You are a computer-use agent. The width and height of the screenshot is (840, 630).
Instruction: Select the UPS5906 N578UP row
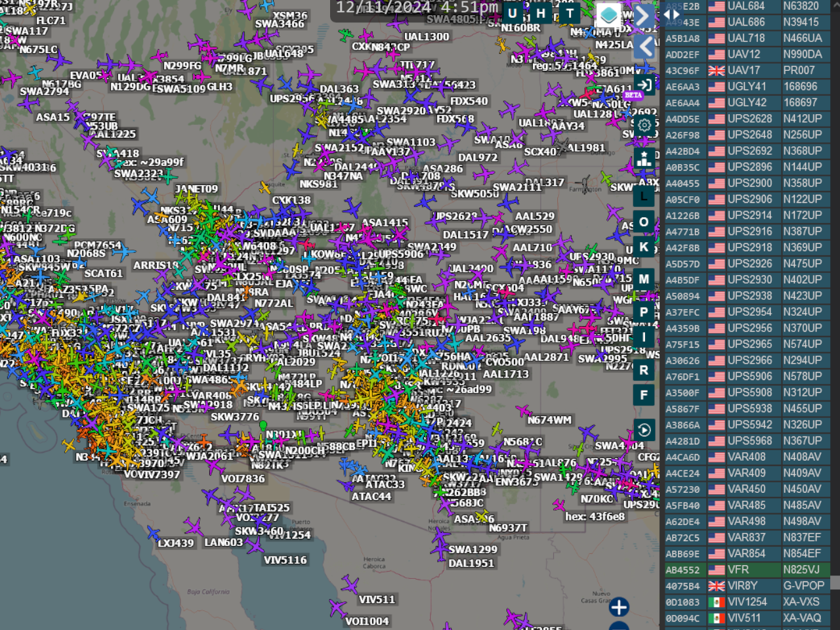pos(747,376)
